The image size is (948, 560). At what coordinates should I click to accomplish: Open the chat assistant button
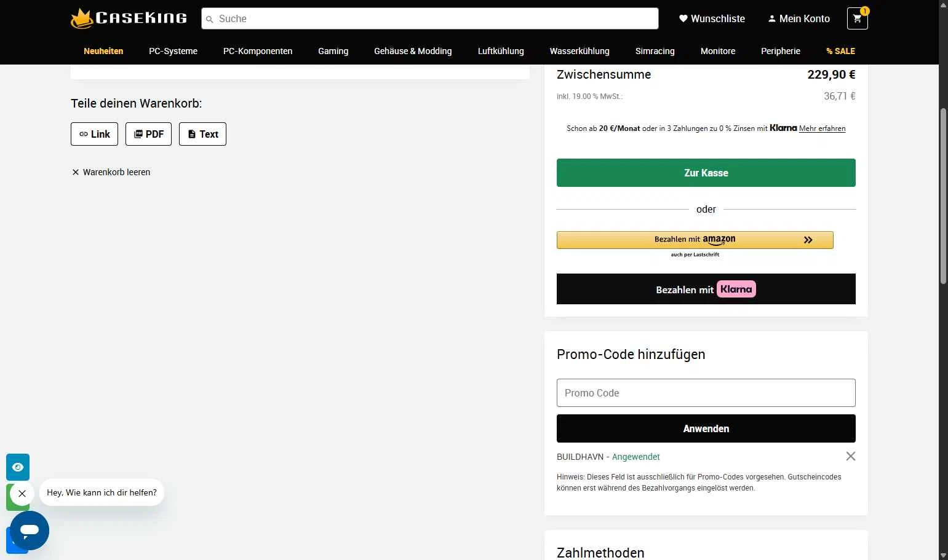pos(30,530)
